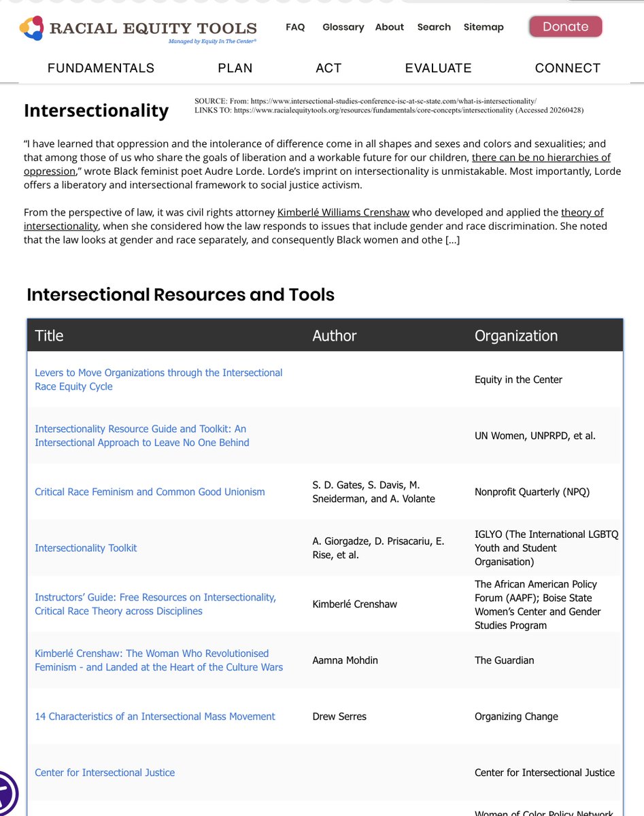Open 'Instructors' Guide: Free Resources on Intersectionality'
644x816 pixels.
pyautogui.click(x=156, y=604)
